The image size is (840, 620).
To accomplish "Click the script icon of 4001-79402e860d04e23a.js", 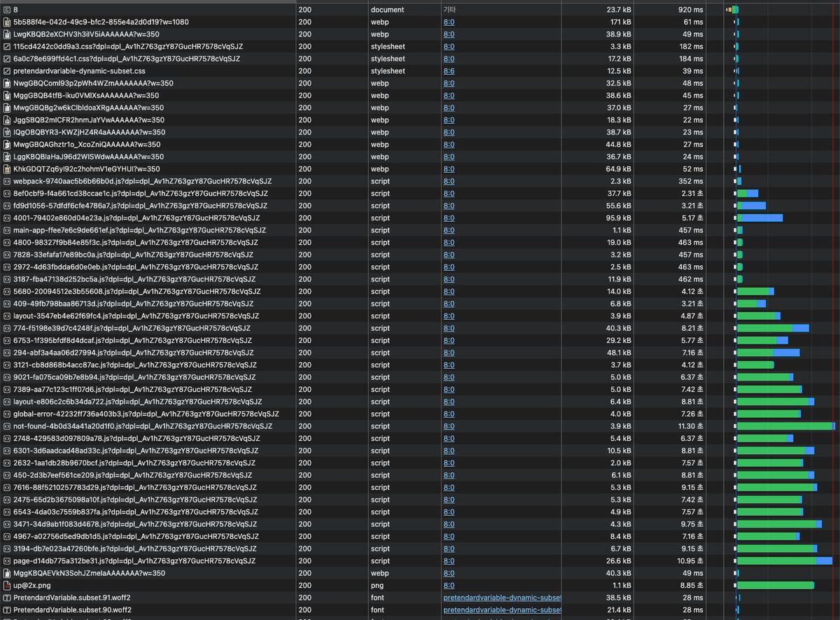I will (7, 218).
